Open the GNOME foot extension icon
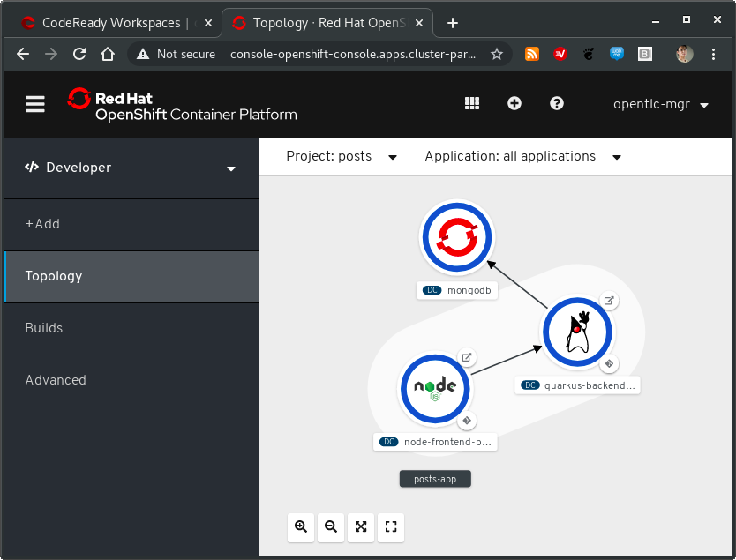The image size is (736, 560). coord(588,55)
